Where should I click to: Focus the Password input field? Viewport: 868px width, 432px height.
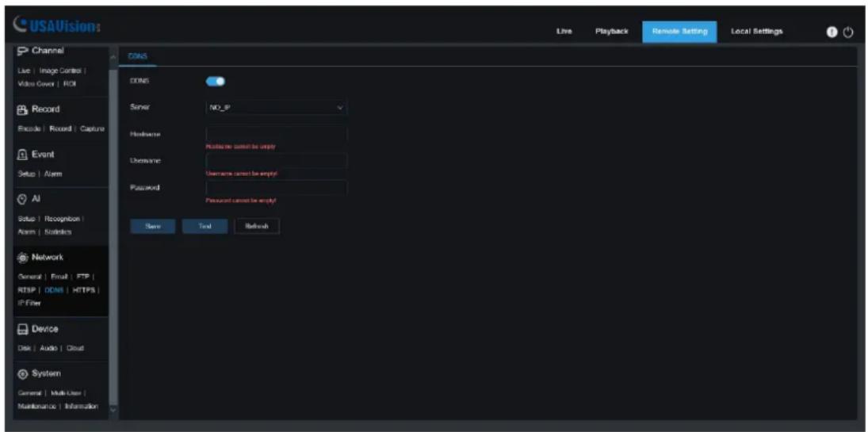276,187
